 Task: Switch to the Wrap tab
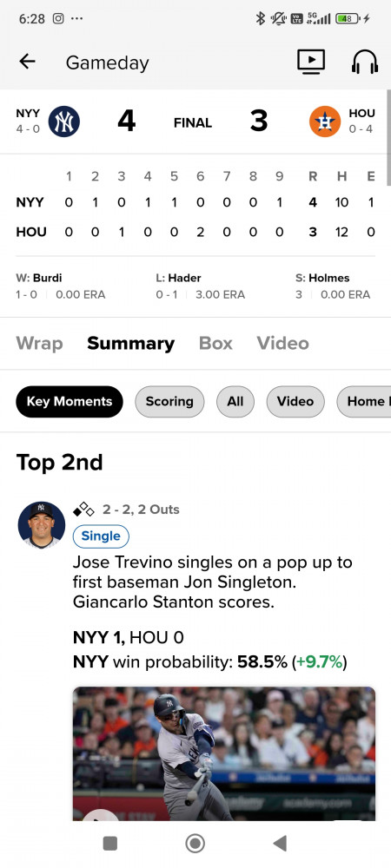click(39, 343)
